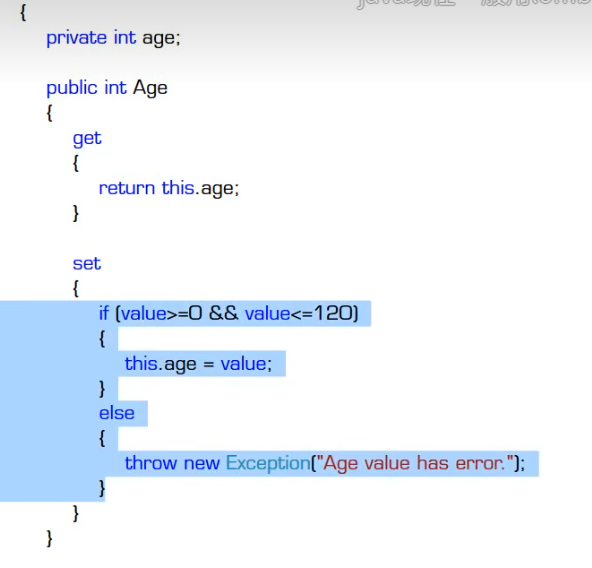
Task: Click the 'get' accessor keyword
Action: (87, 139)
